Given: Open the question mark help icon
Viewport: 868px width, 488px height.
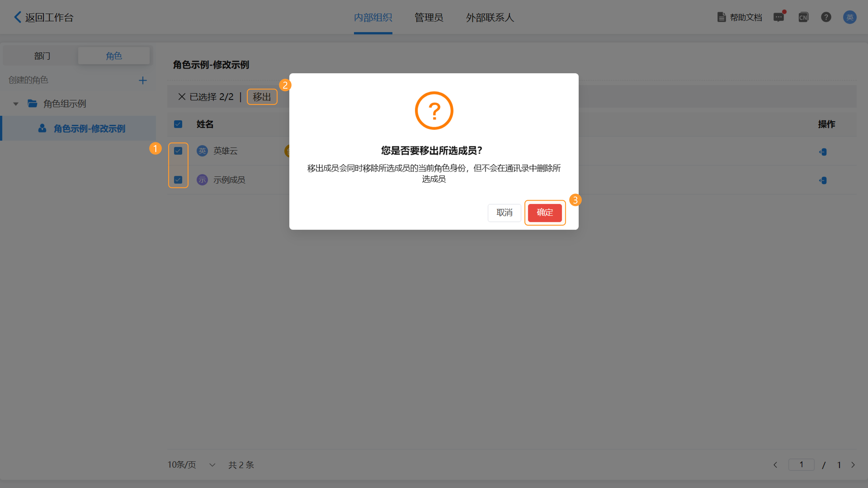Looking at the screenshot, I should tap(826, 17).
